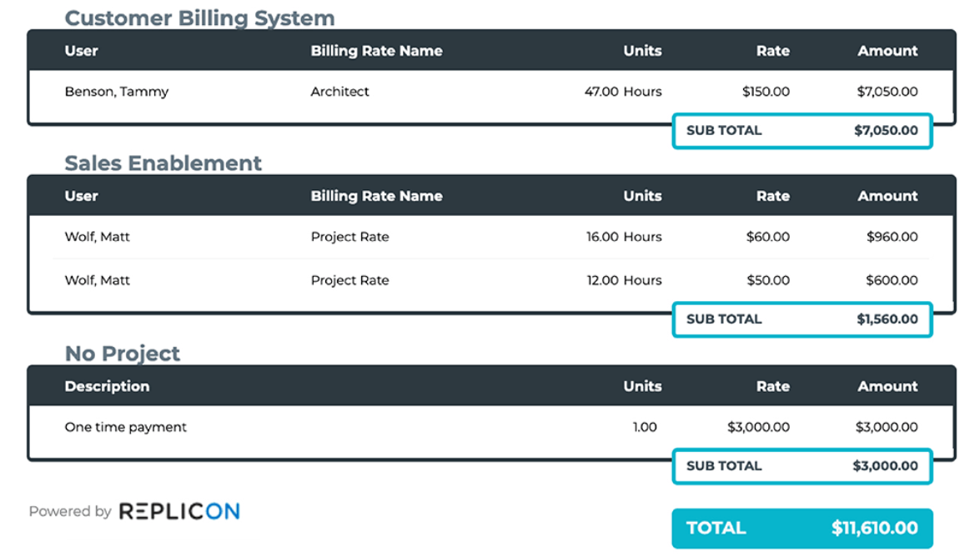This screenshot has width=980, height=557.
Task: Select the $7,050.00 sub total box
Action: pos(802,131)
